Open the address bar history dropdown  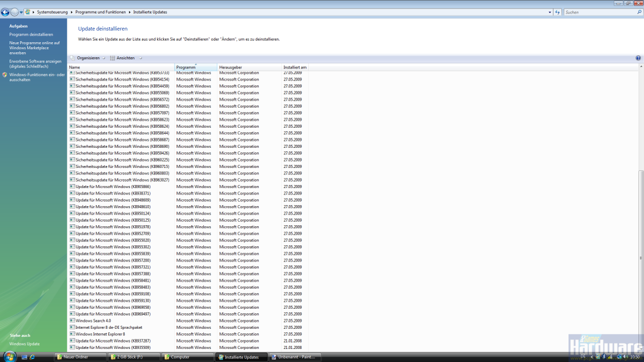coord(550,12)
